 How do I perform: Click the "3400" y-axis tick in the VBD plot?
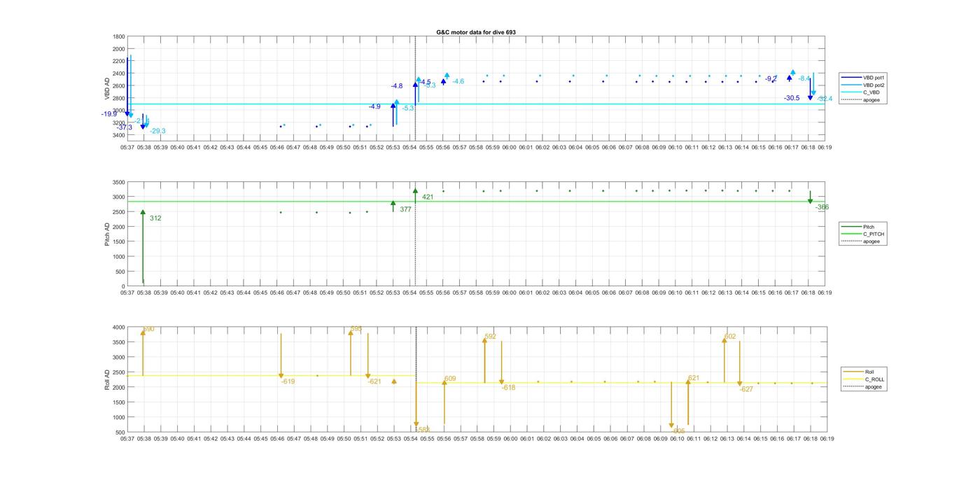(119, 135)
